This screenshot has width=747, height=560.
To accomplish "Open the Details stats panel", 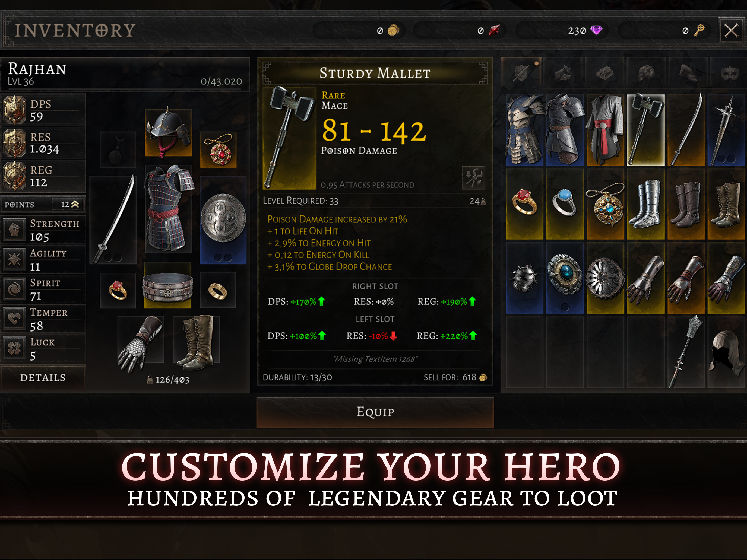I will point(43,377).
